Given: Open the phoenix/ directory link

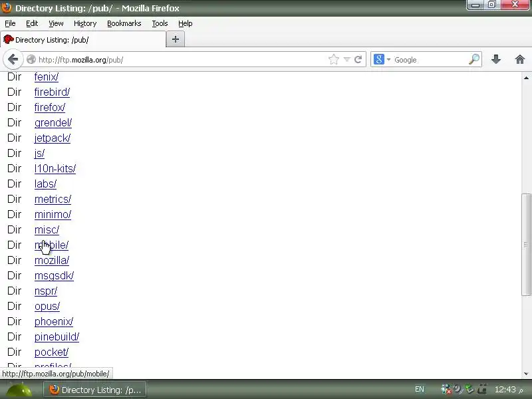Looking at the screenshot, I should point(54,322).
